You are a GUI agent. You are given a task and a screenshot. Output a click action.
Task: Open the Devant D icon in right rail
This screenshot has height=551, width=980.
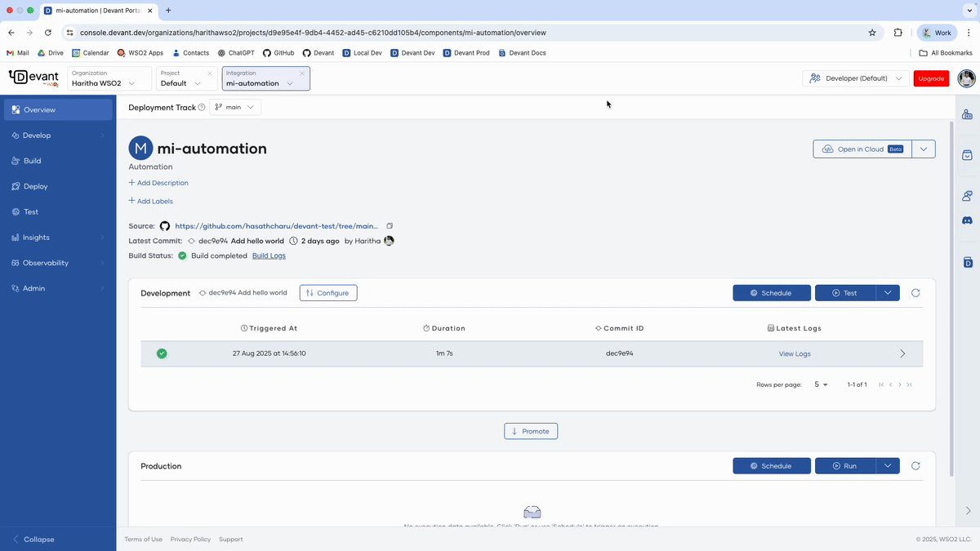click(x=968, y=262)
